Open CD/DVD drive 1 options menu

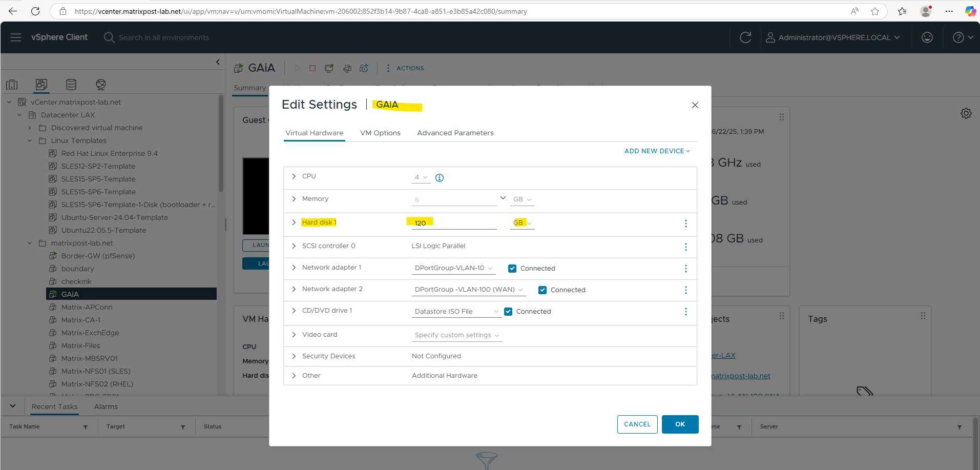coord(686,312)
